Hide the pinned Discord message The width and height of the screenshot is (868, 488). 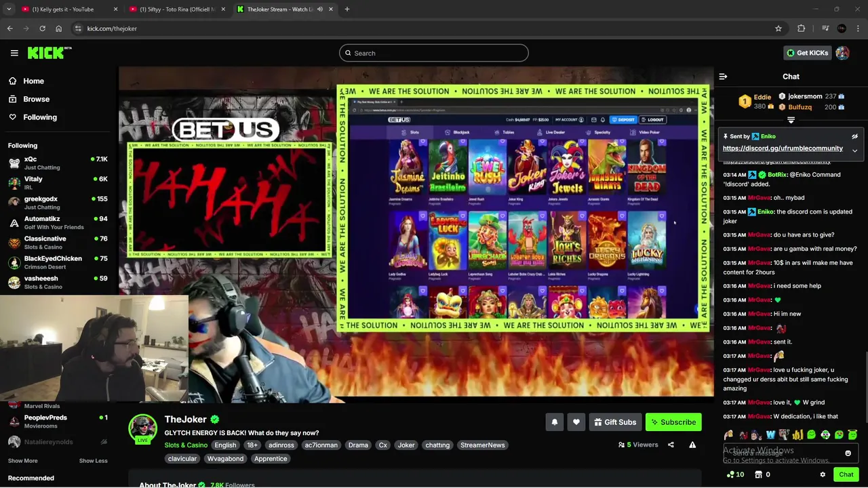click(854, 136)
